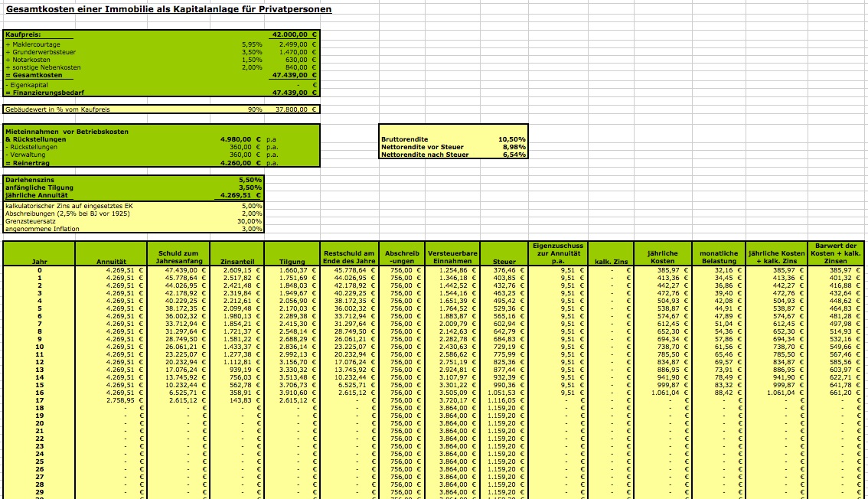The image size is (868, 499).
Task: Select the year 0 Steuer value 376,46 €
Action: click(508, 270)
